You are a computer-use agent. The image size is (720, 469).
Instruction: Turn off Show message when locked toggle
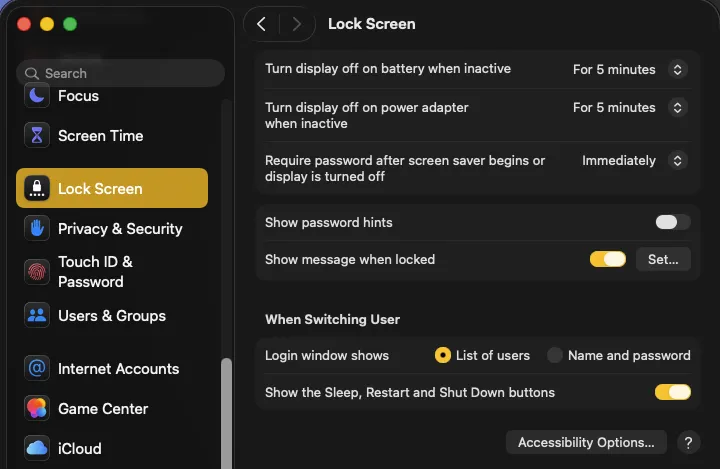pyautogui.click(x=607, y=259)
